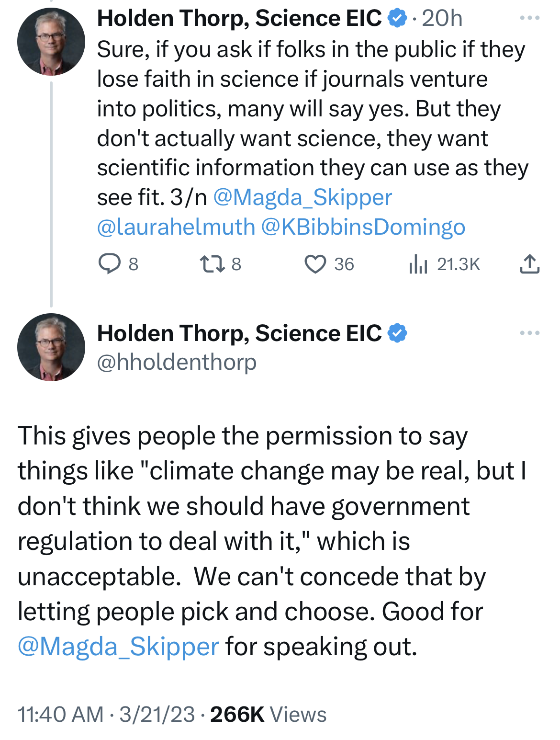This screenshot has height=740, width=560.
Task: Click the reply icon on the first tweet
Action: point(110,264)
